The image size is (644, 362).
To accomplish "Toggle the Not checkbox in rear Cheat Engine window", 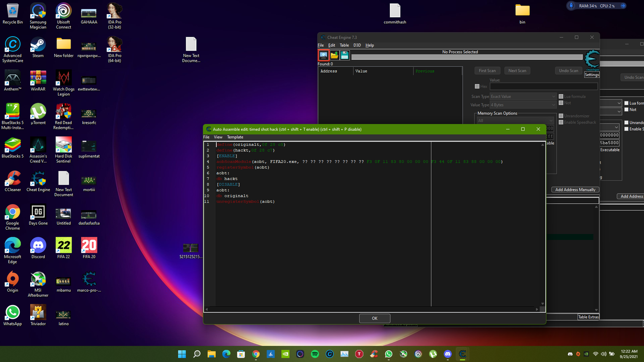I will coord(626,109).
